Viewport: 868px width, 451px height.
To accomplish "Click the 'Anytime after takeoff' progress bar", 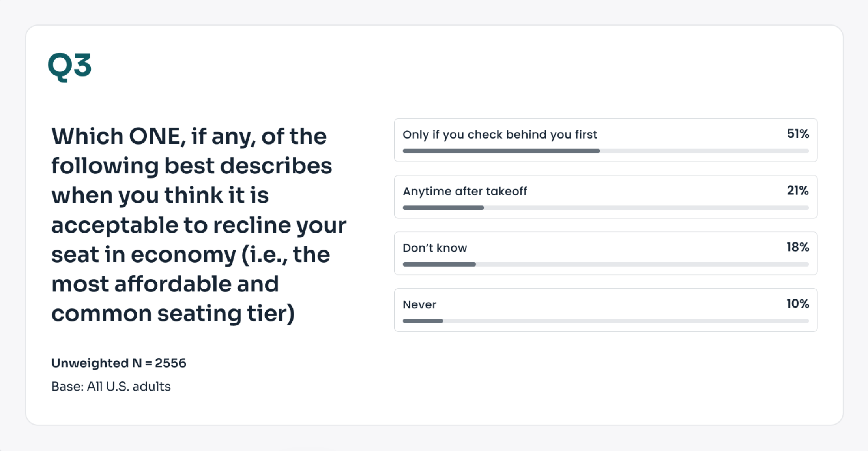I will click(x=606, y=208).
